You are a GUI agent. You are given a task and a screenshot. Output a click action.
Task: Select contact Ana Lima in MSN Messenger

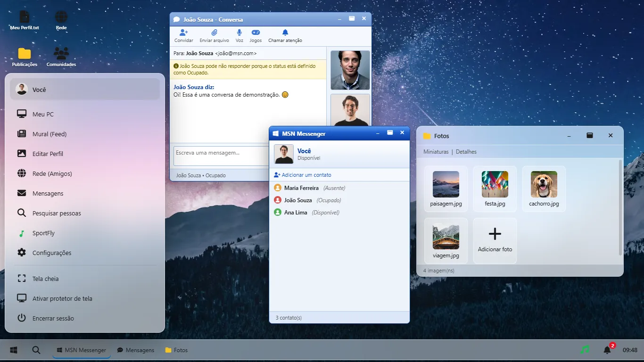point(339,213)
